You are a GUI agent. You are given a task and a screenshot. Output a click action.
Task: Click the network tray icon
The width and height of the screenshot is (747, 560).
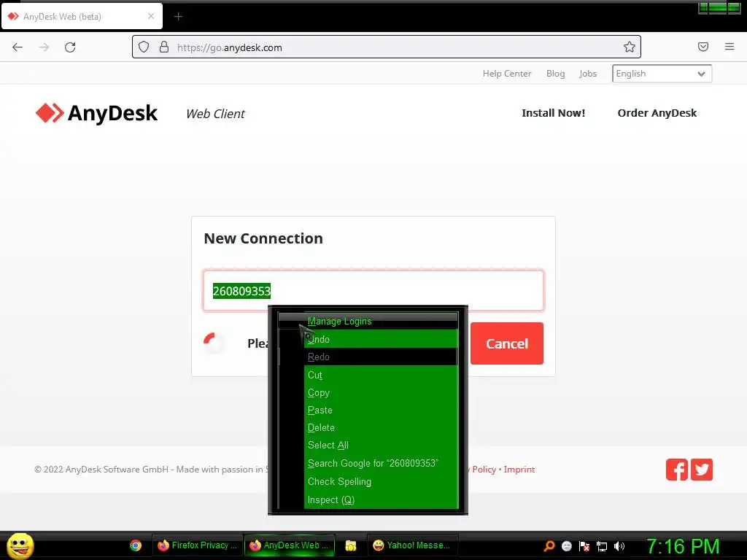[602, 546]
